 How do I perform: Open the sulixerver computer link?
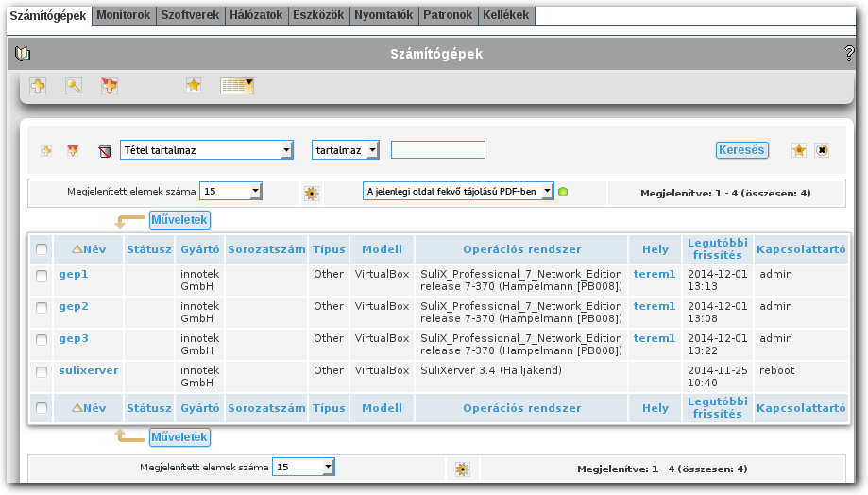click(x=89, y=370)
